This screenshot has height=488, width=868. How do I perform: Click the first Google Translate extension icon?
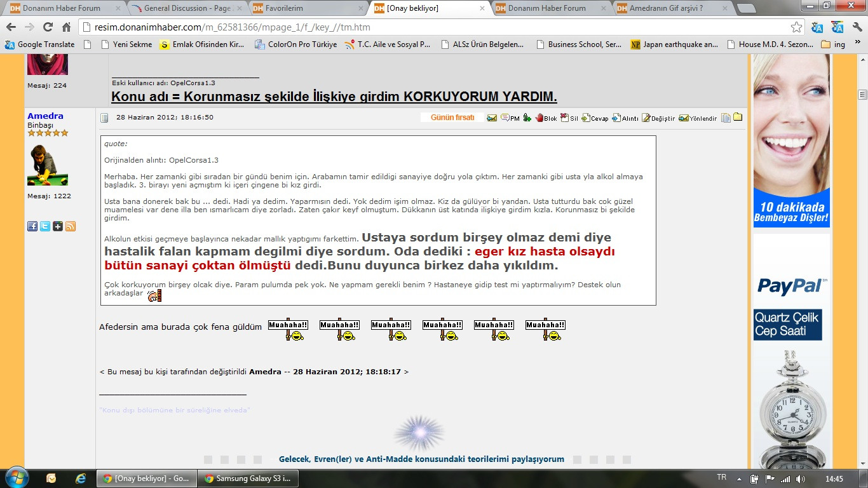[818, 27]
